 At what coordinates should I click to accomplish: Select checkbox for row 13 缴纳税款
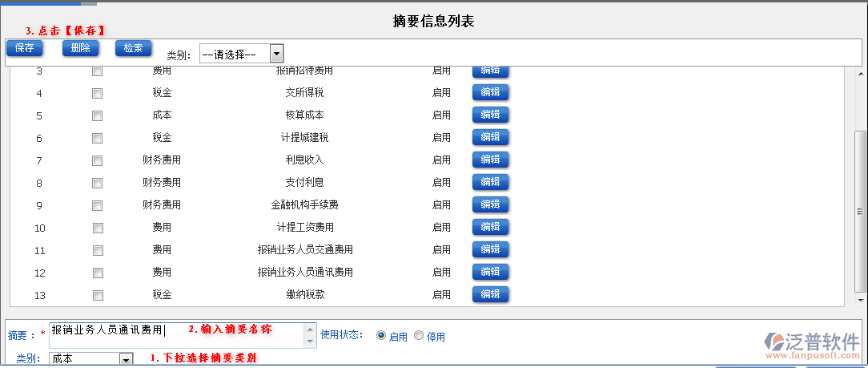[x=97, y=295]
